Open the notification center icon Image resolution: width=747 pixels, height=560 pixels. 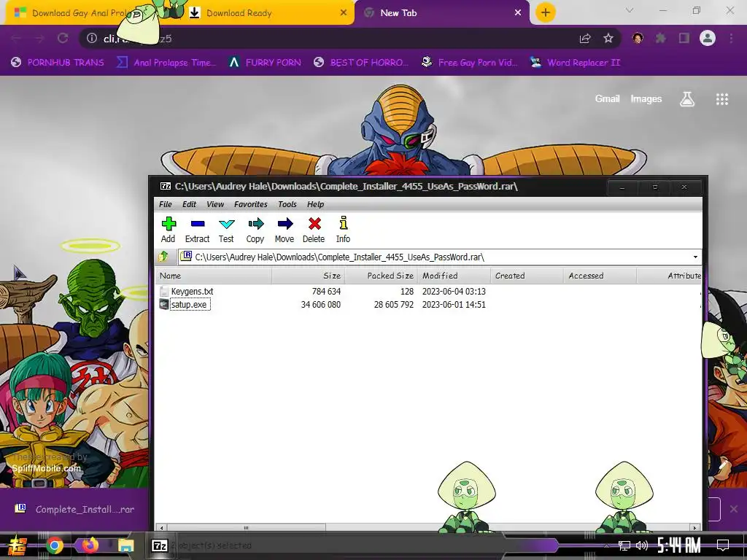(723, 545)
